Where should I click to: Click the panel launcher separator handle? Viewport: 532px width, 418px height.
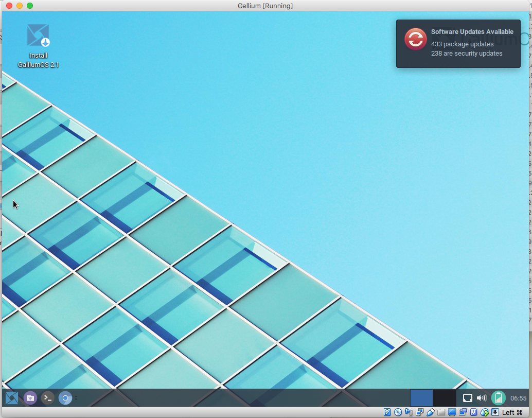[76, 398]
